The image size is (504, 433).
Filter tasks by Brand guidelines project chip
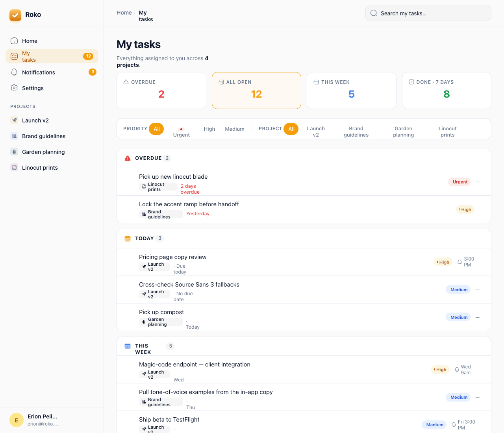click(x=356, y=131)
